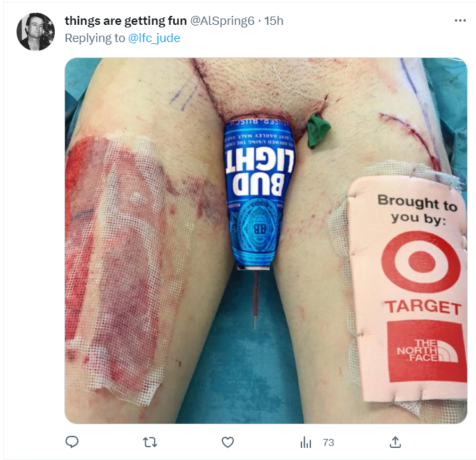Retweet this post with the arrows icon
The image size is (476, 460).
pyautogui.click(x=150, y=442)
